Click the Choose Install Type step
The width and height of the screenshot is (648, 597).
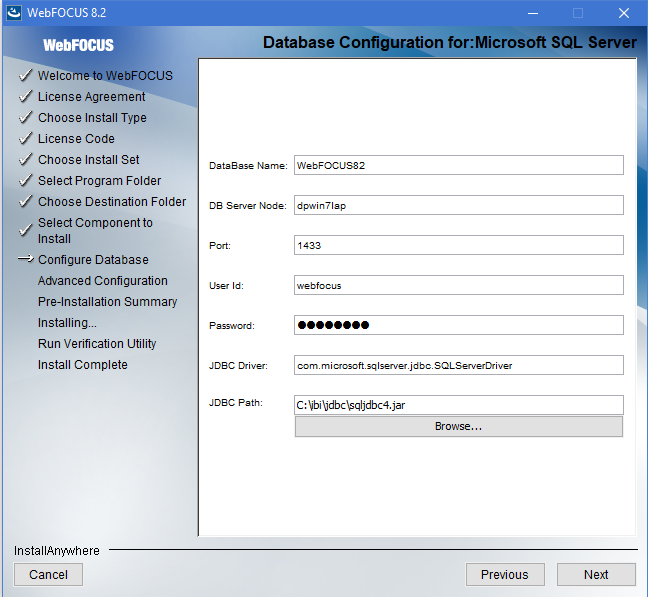[92, 118]
